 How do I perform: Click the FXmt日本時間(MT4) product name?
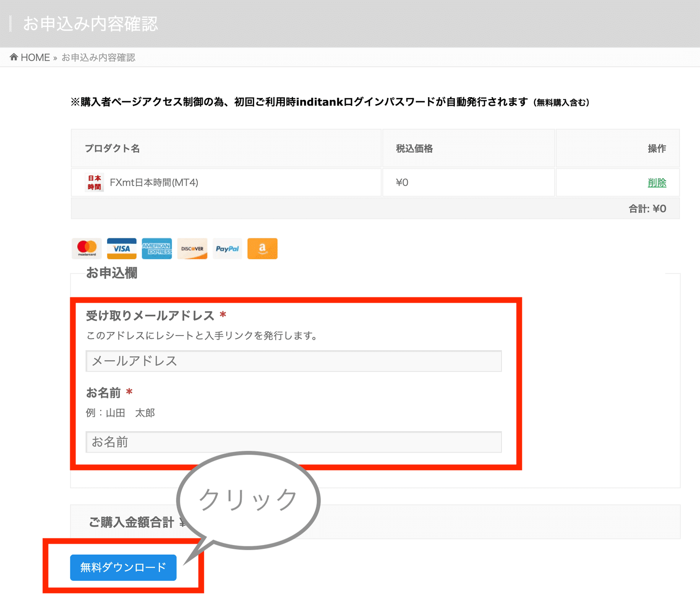click(x=154, y=183)
